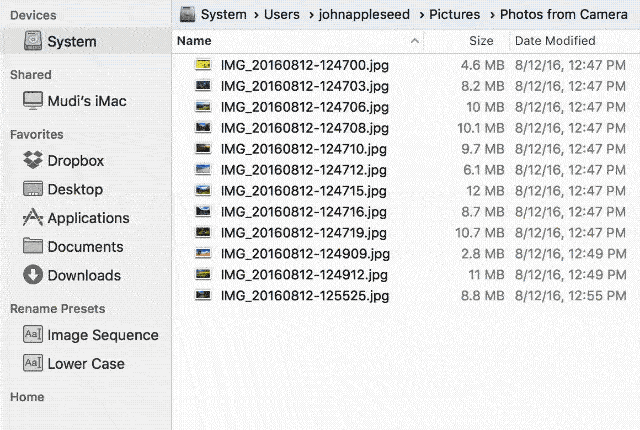The image size is (640, 430).
Task: Select file IMG_20160812-124700.jpg
Action: (x=304, y=65)
